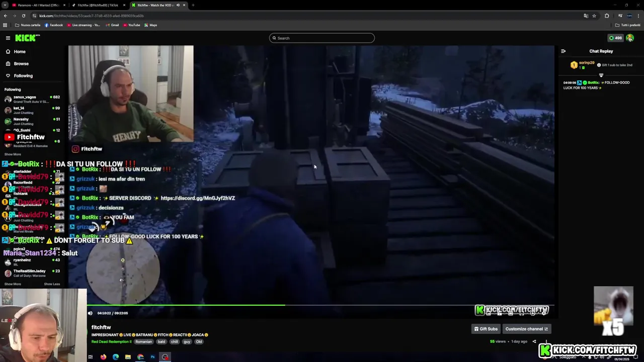Switch to the Paramore - All I Wanted tab
The image size is (644, 362).
point(38,5)
